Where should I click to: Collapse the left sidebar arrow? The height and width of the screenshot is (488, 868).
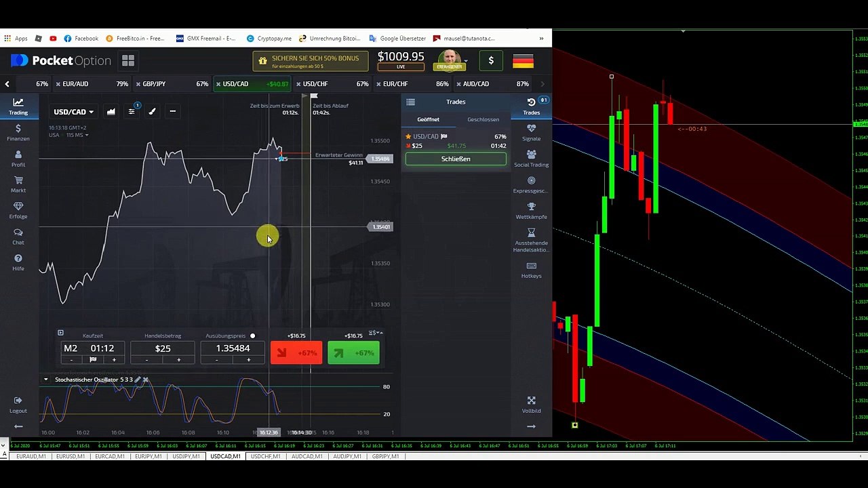[18, 426]
